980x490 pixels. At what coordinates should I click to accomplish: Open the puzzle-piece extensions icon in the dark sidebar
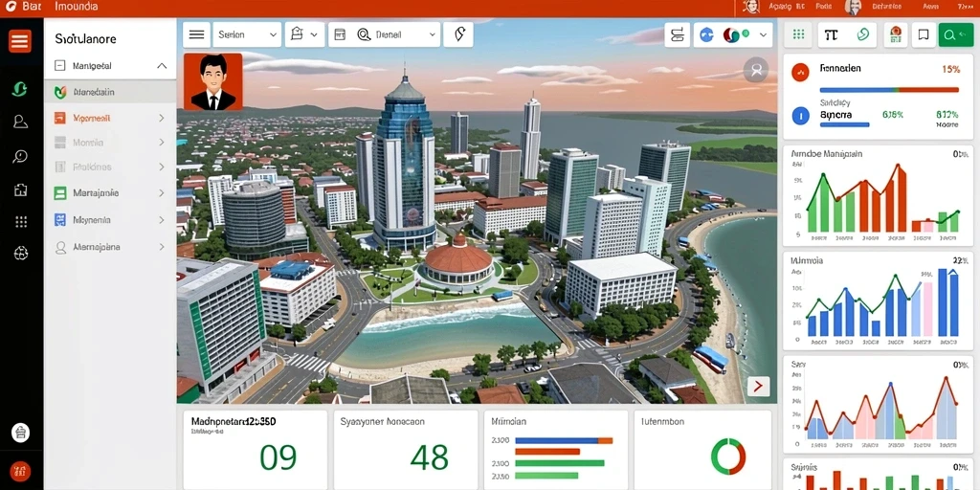click(x=20, y=189)
